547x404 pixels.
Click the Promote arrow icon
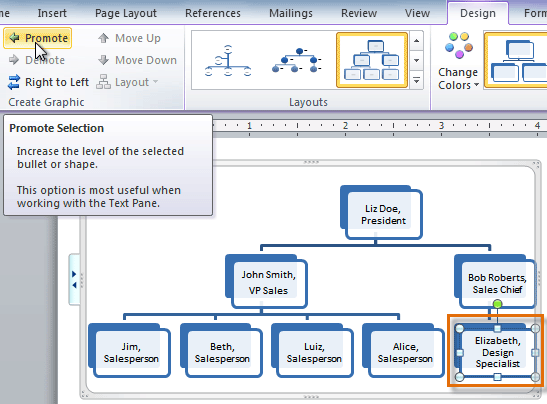pos(14,38)
